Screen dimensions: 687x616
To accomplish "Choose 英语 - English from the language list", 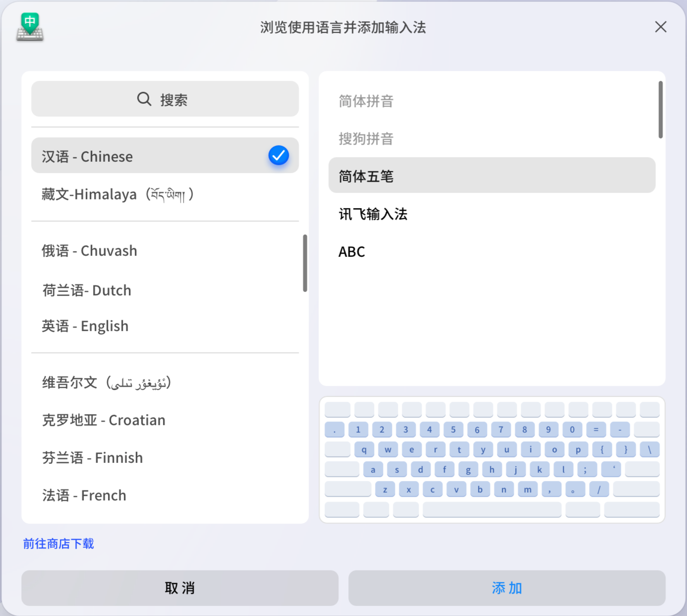I will point(85,326).
